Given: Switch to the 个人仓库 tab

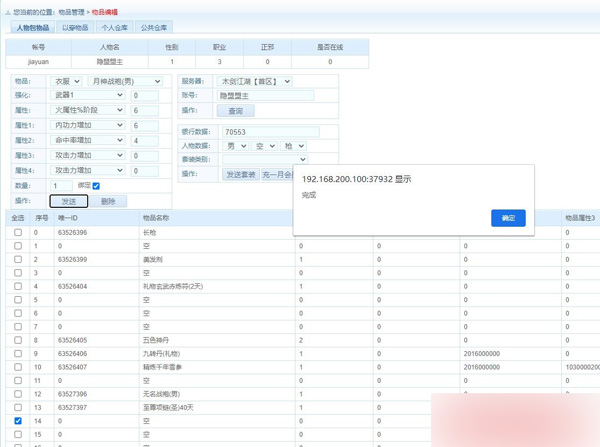Looking at the screenshot, I should click(114, 28).
